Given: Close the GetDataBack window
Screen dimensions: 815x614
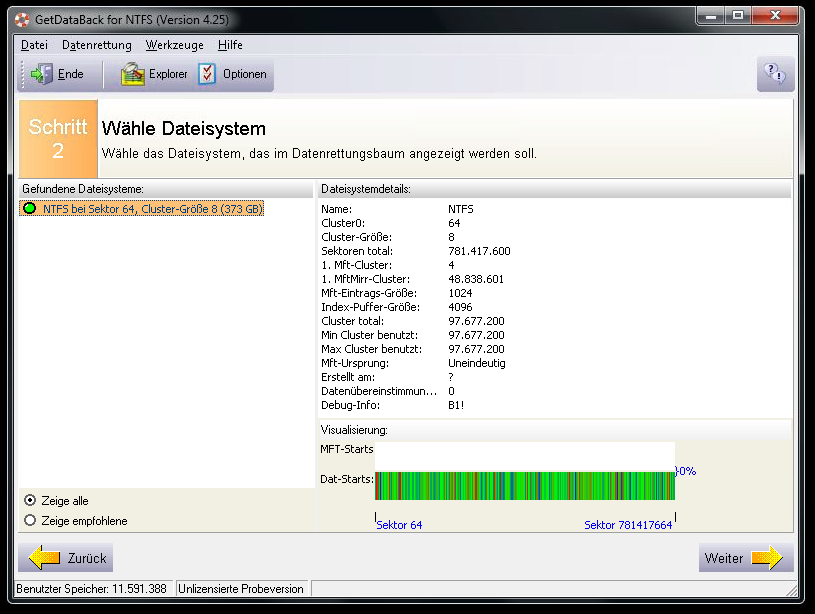Looking at the screenshot, I should tap(774, 16).
